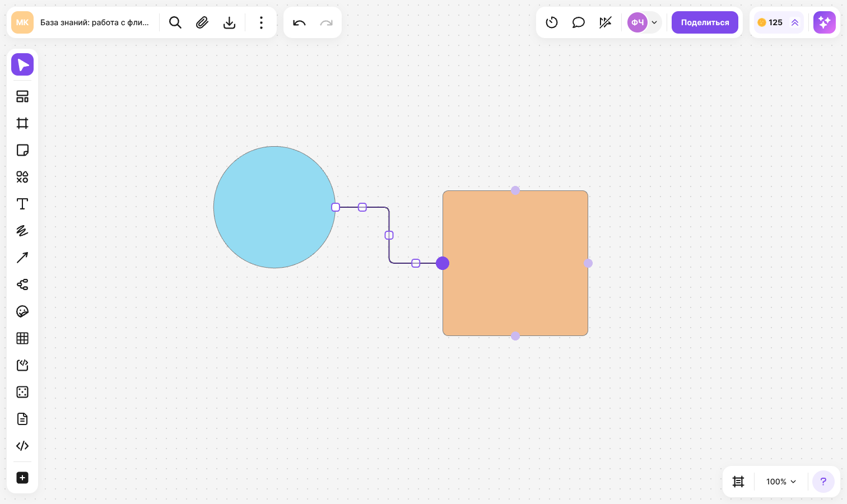Screen dimensions: 847x504
Task: Select the frame tool in sidebar
Action: 22,123
